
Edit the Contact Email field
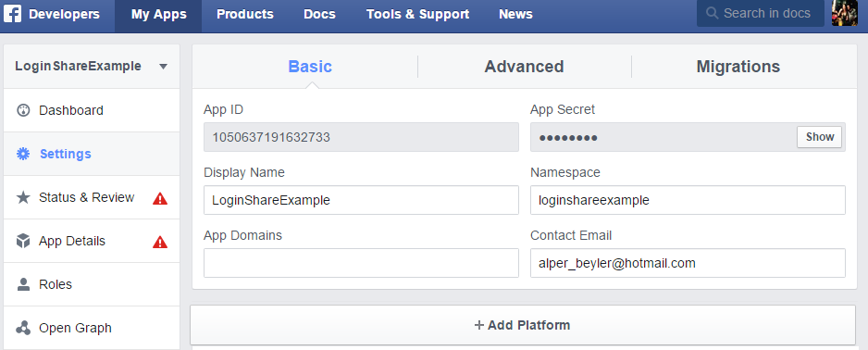pyautogui.click(x=688, y=263)
